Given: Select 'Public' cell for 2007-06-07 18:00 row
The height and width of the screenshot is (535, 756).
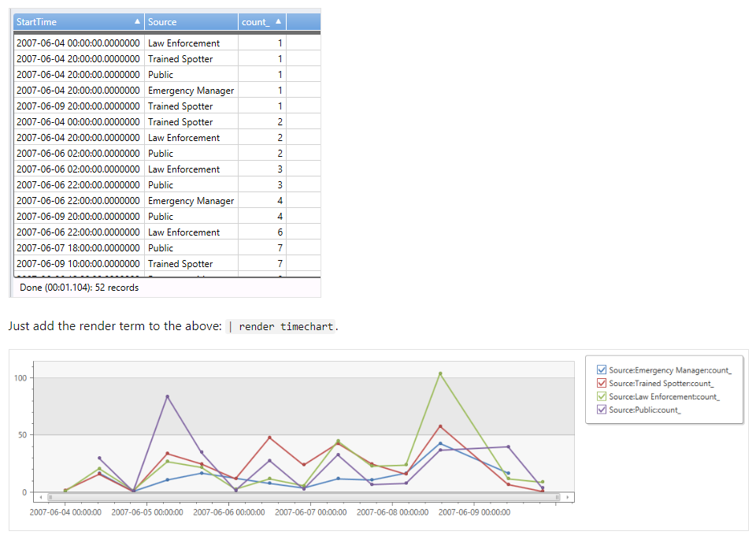Looking at the screenshot, I should coord(191,248).
